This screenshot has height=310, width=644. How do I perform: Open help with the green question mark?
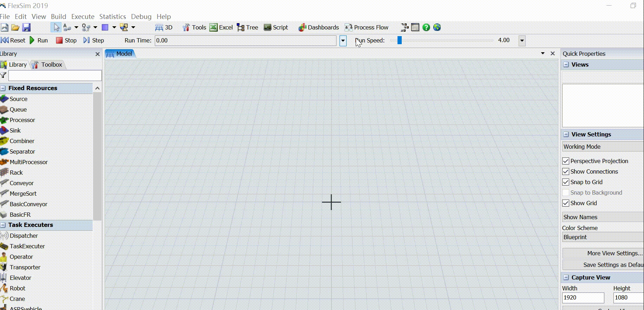point(426,27)
